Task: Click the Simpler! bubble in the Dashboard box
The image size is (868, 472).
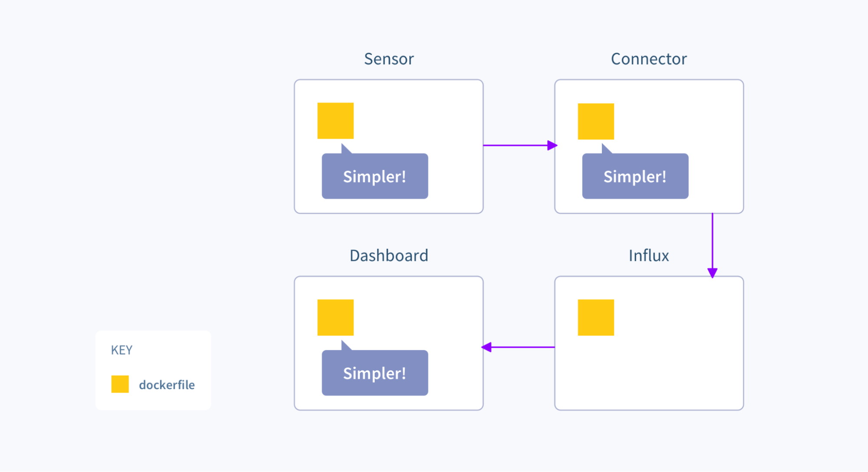Action: pyautogui.click(x=375, y=373)
